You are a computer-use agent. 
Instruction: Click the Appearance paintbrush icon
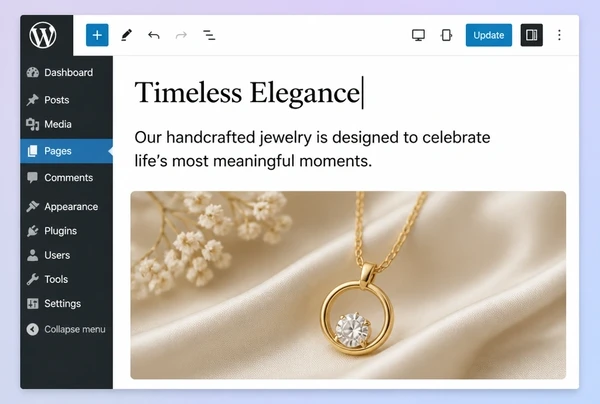point(33,207)
